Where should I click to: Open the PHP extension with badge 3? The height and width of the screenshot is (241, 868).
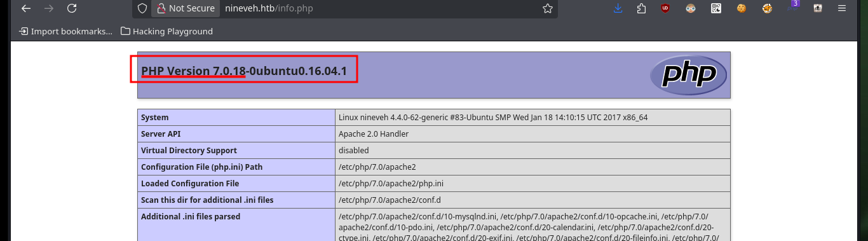[792, 8]
